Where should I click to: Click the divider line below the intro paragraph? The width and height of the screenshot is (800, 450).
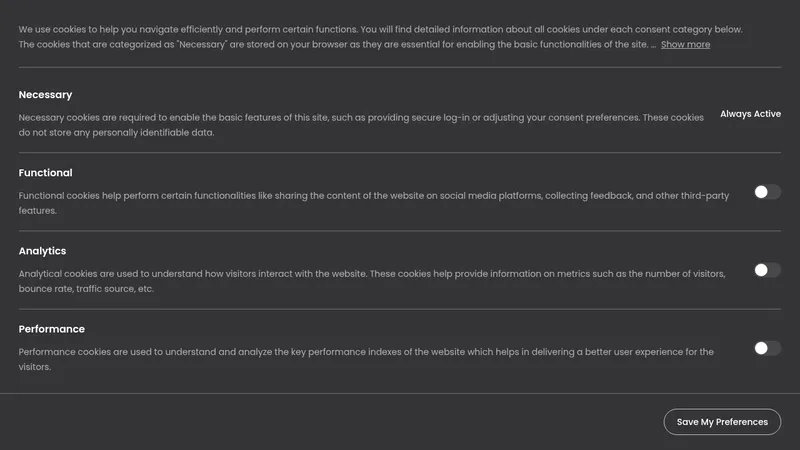tap(400, 67)
